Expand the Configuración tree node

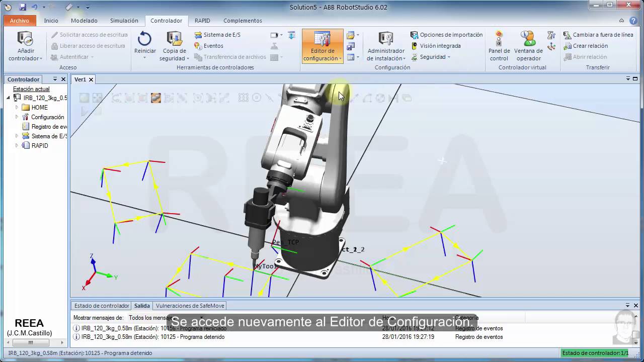tap(17, 117)
